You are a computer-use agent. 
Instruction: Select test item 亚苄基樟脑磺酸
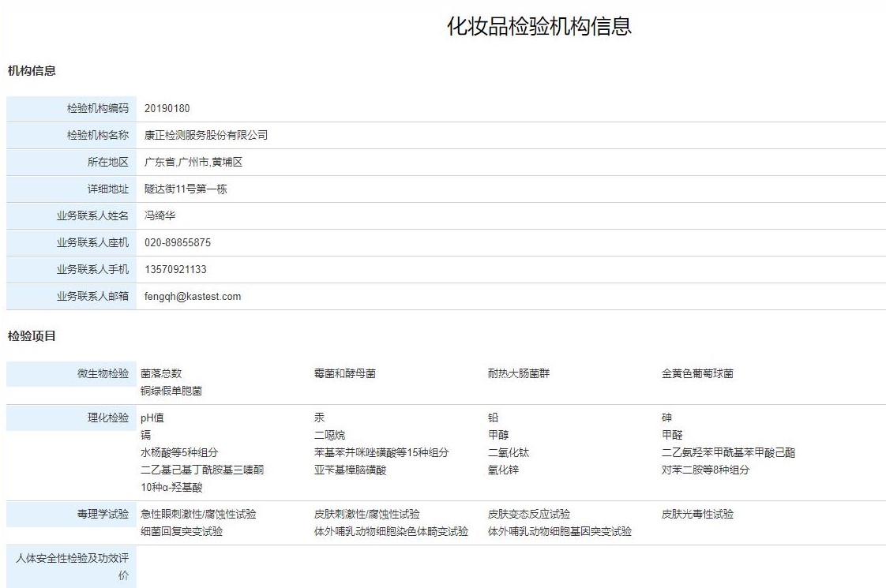351,470
